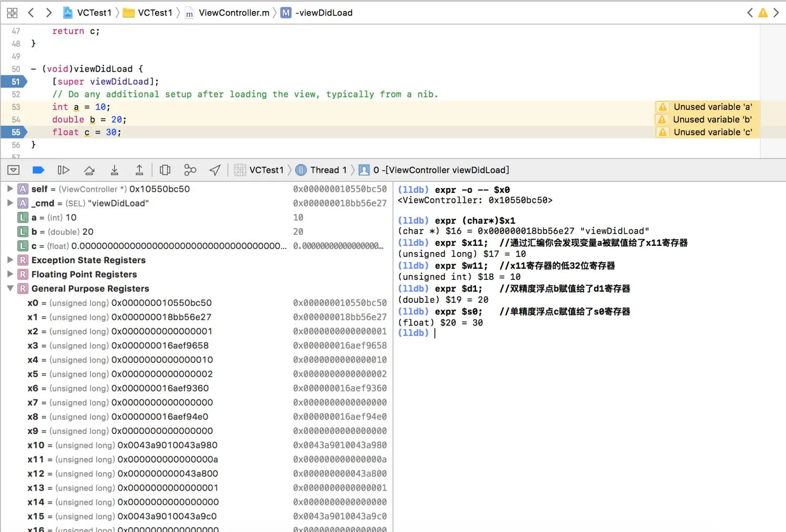
Task: Step out of the function
Action: (x=139, y=170)
